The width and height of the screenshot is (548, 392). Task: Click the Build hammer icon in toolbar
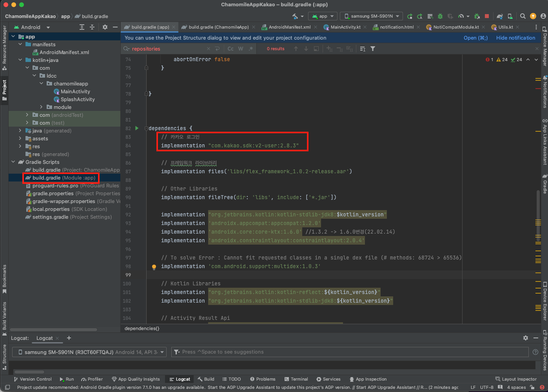coord(295,16)
